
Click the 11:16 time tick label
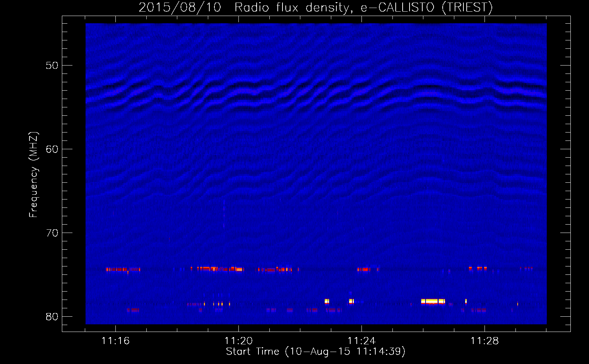point(115,341)
